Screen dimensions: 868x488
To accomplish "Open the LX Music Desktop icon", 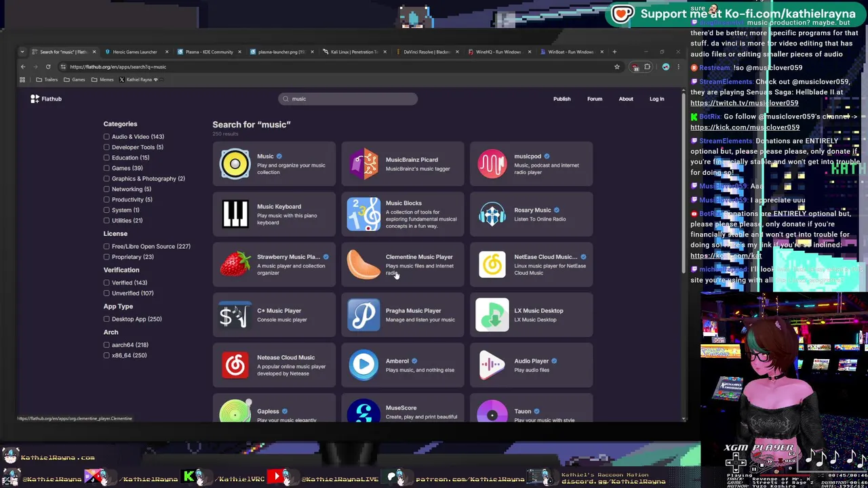I will pyautogui.click(x=492, y=314).
